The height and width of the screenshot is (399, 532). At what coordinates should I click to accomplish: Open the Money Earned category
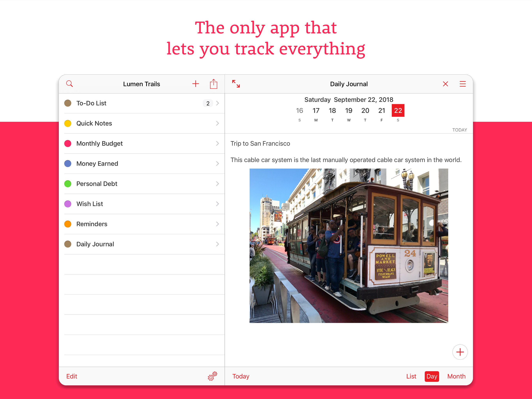coord(142,164)
